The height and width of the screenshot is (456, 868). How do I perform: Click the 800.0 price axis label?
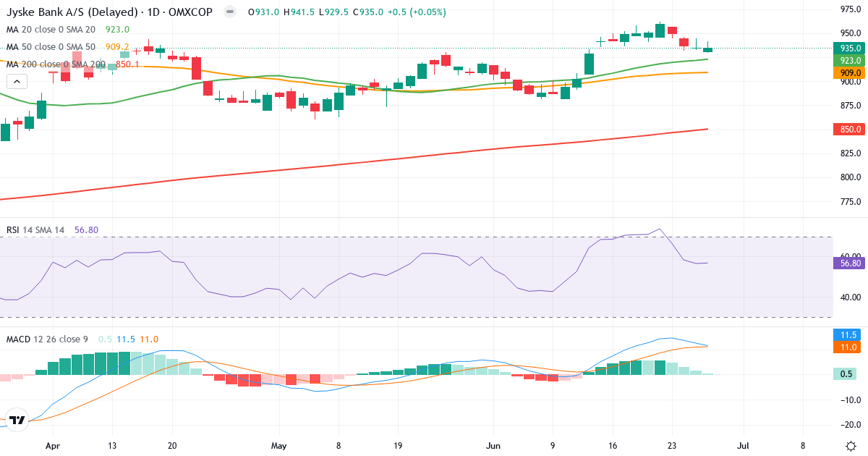[850, 177]
